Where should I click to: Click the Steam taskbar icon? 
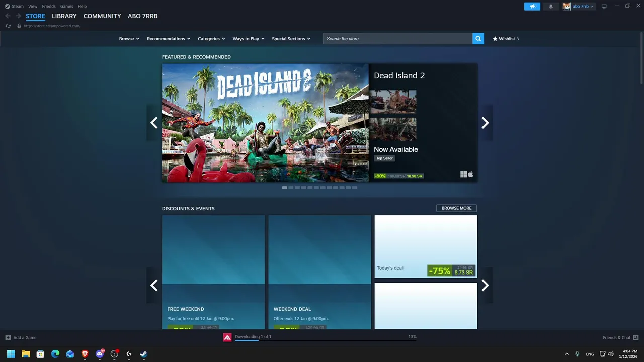pos(144,354)
